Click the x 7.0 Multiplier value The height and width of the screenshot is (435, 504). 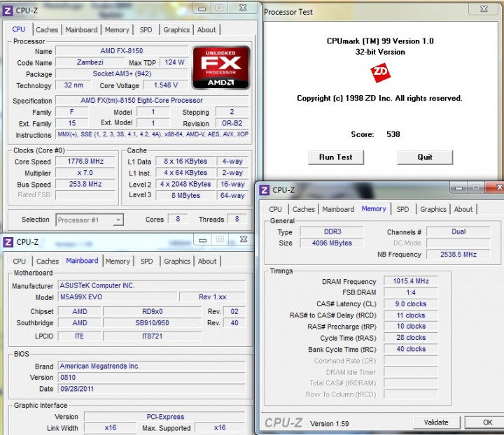[x=85, y=173]
